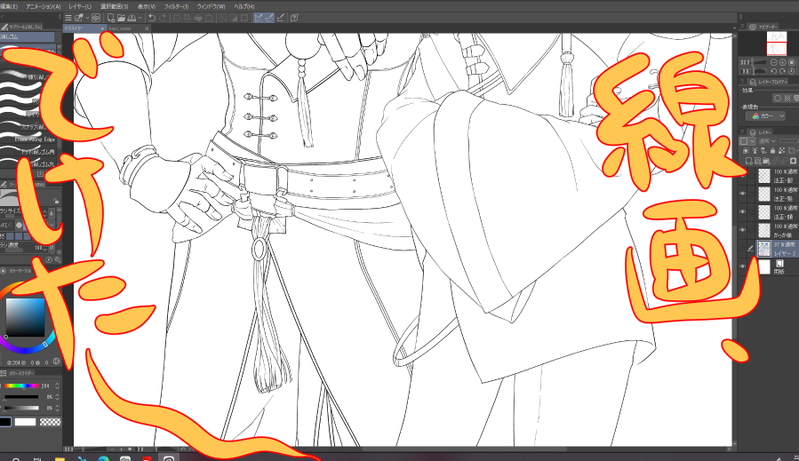Click the Deselect icon in command bar
The height and width of the screenshot is (461, 799).
(223, 18)
